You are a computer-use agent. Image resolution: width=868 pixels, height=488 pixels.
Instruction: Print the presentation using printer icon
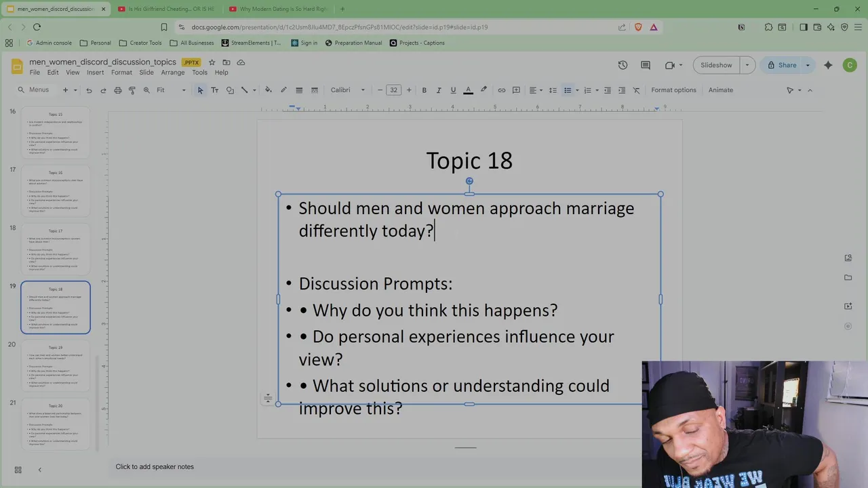(x=118, y=90)
